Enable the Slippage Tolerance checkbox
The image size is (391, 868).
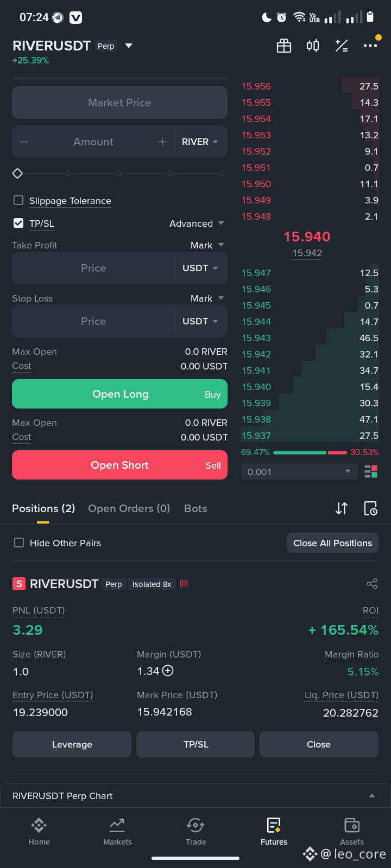[x=18, y=200]
